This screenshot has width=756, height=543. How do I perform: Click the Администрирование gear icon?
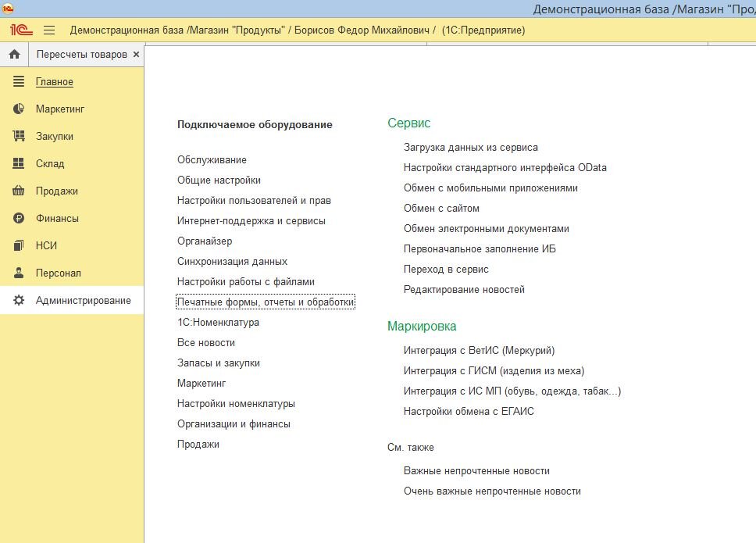18,301
